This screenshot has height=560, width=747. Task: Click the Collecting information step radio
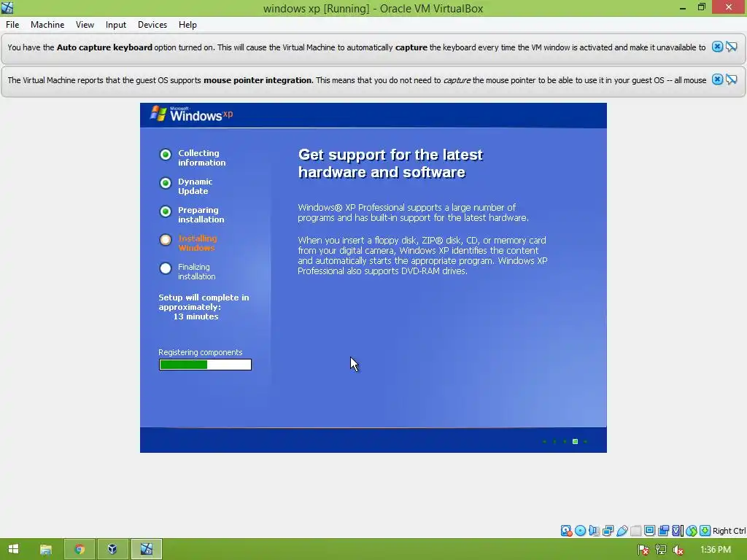pos(166,155)
